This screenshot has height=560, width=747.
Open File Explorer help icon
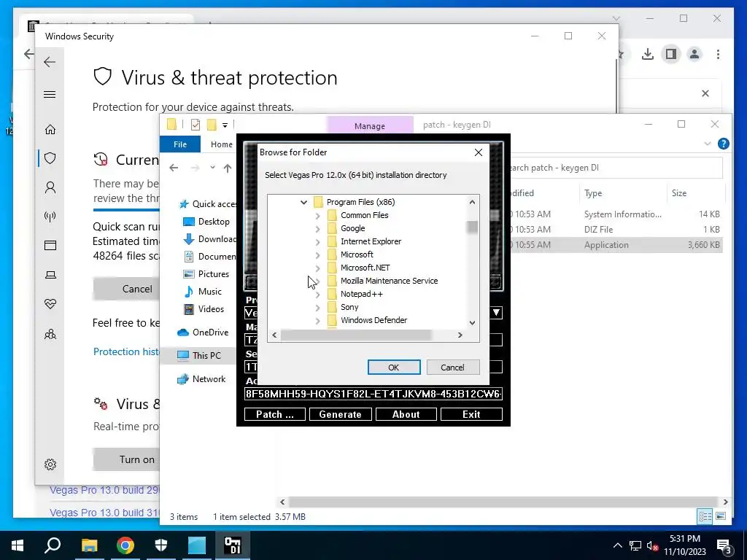[723, 144]
